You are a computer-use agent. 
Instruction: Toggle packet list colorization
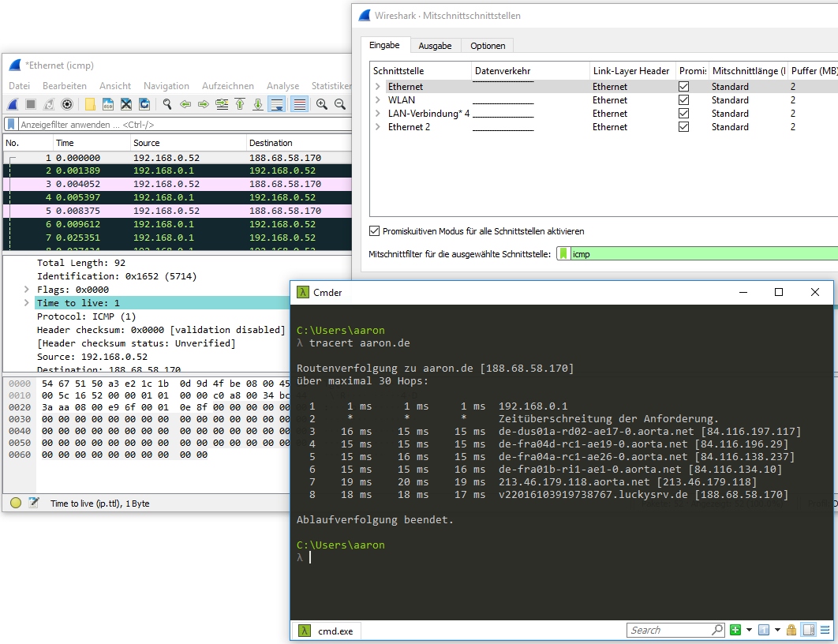tap(300, 104)
